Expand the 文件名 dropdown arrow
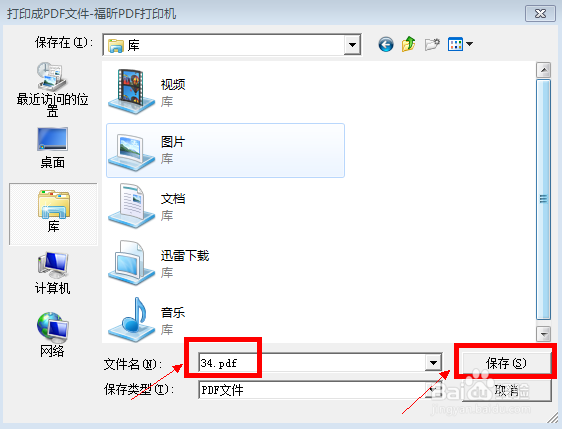Screen dimensions: 562x429 click(433, 363)
